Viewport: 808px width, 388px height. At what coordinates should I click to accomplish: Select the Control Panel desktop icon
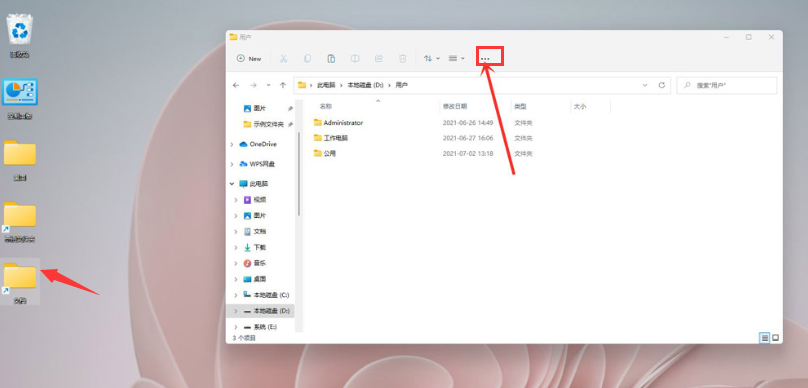click(x=20, y=99)
